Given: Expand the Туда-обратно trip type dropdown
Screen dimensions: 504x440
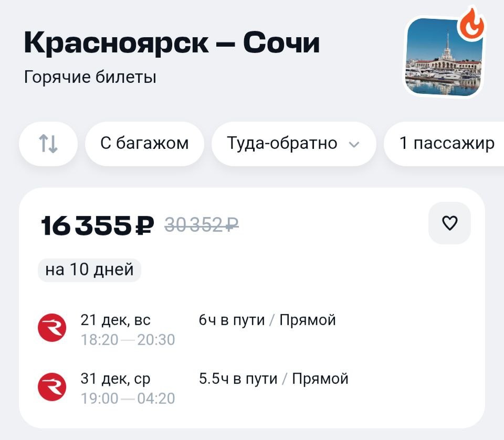Looking at the screenshot, I should tap(293, 144).
